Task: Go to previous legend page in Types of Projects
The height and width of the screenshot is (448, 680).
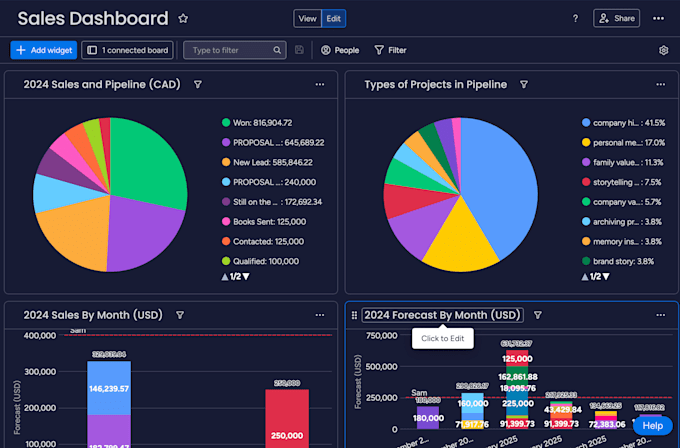Action: 585,277
